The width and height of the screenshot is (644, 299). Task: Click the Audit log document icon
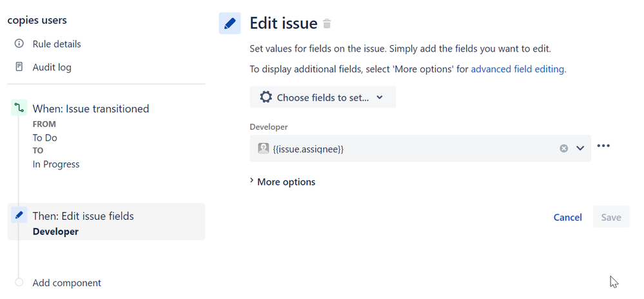tap(19, 67)
